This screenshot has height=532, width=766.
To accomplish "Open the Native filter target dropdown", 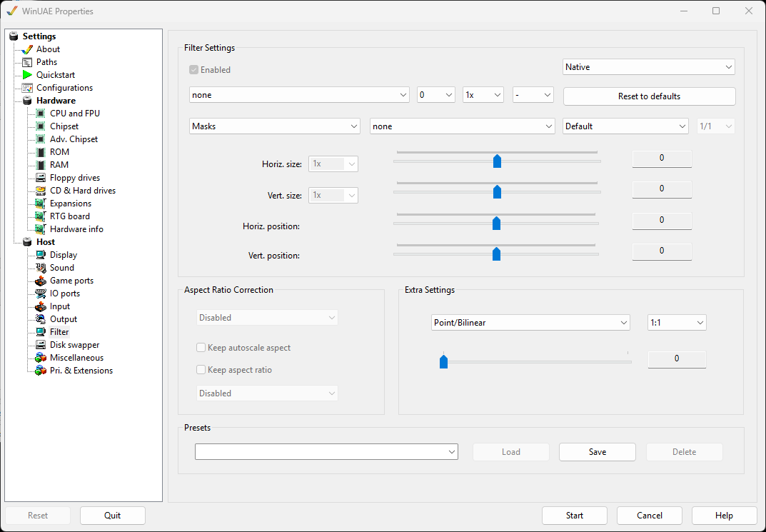I will coord(649,67).
